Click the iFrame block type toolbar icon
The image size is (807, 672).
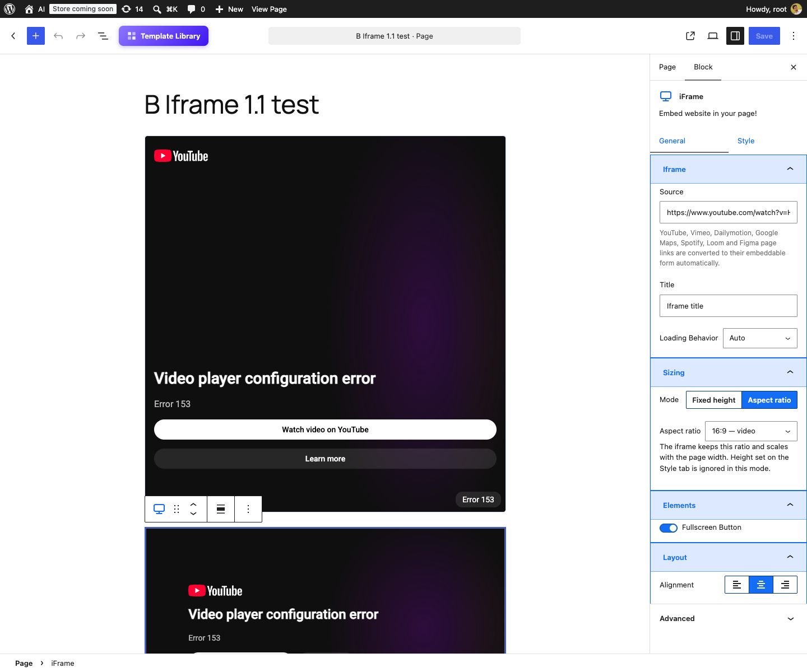coord(159,509)
